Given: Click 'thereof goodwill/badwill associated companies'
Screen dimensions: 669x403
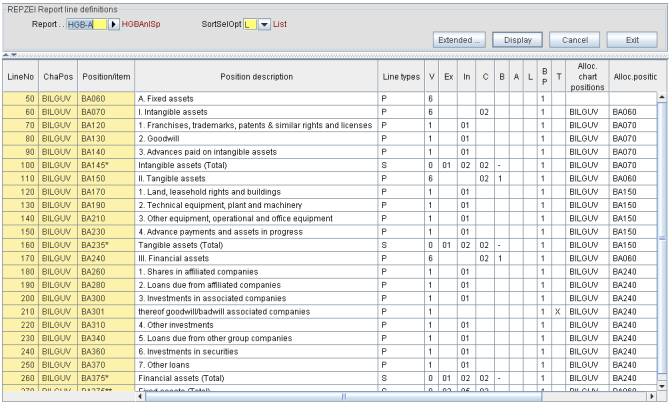Looking at the screenshot, I should tap(256, 311).
